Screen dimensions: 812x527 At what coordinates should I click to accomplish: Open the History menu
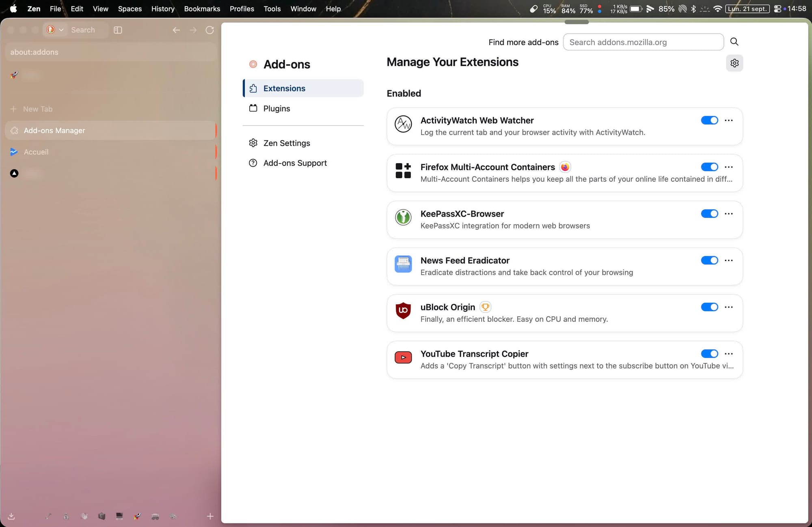163,9
